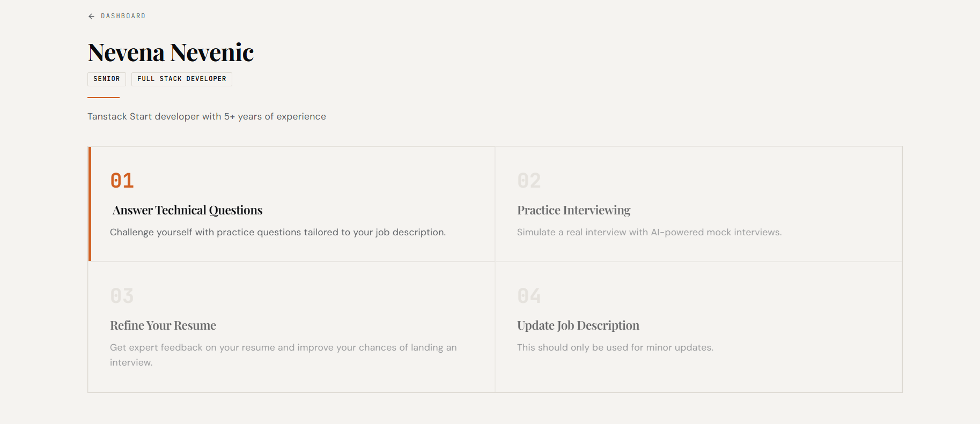Screen dimensions: 980x424
Task: Open Practice Interviewing
Action: 573,210
